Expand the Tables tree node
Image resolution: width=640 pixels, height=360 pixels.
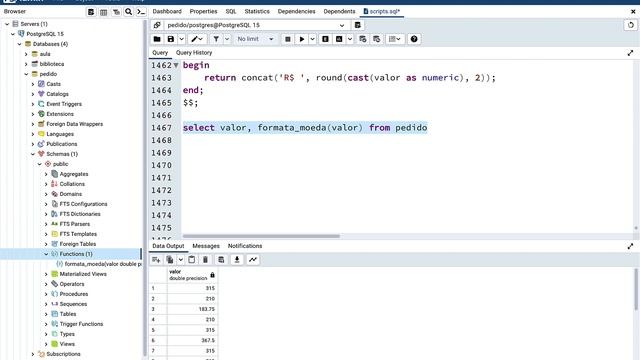46,314
